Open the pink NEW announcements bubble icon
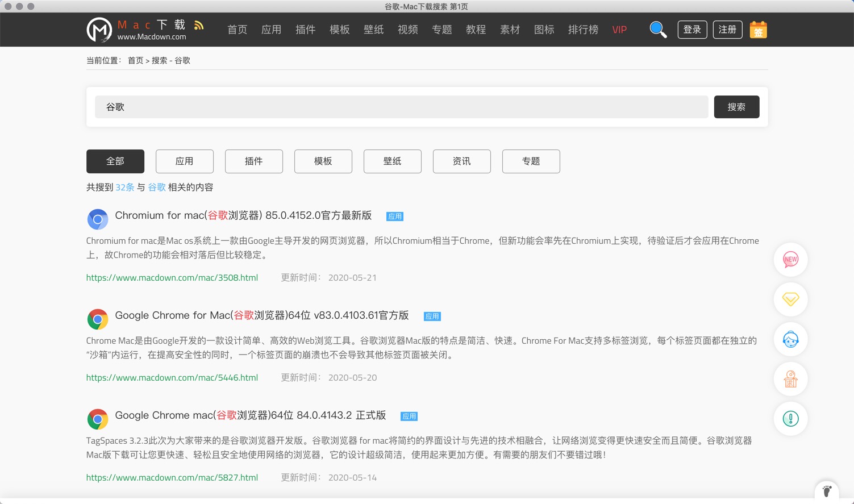The height and width of the screenshot is (504, 854). pyautogui.click(x=790, y=260)
